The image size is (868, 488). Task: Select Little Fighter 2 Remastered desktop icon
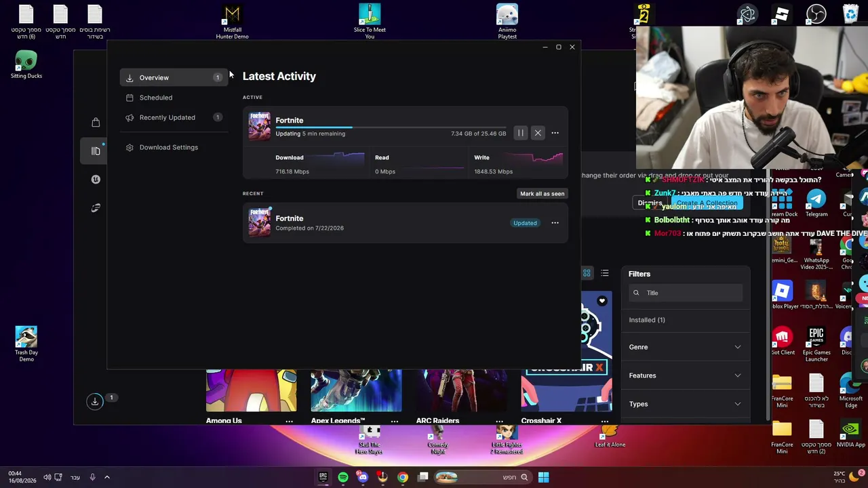(507, 441)
